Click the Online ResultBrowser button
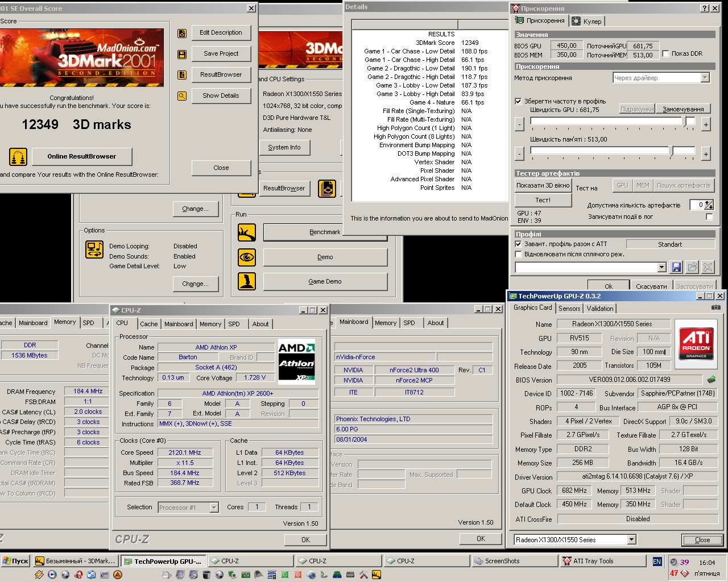This screenshot has height=582, width=728. (82, 156)
